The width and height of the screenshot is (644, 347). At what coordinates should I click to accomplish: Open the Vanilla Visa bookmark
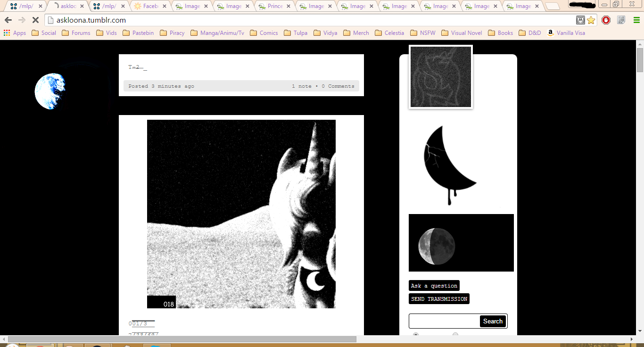tap(566, 33)
